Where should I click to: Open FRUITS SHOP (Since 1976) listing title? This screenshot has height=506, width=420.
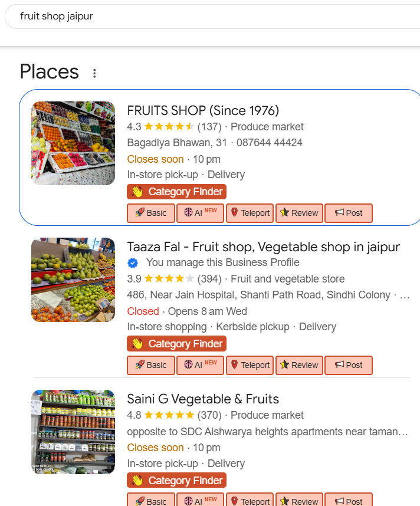coord(203,110)
